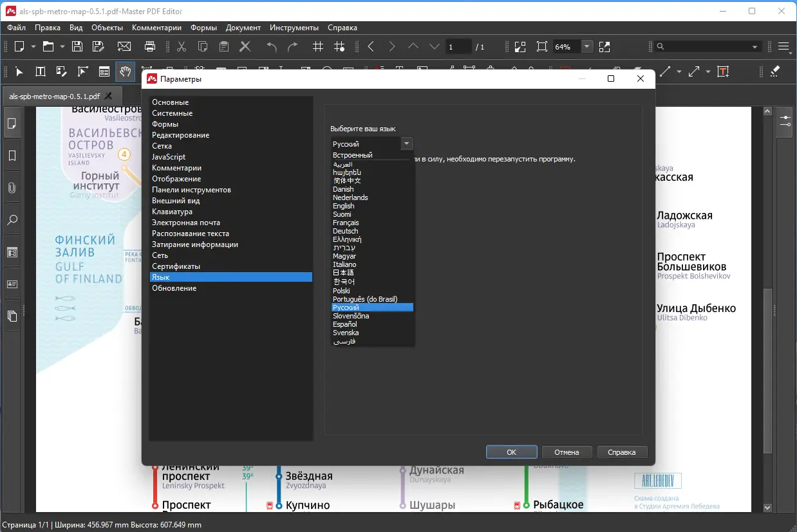The image size is (797, 532).
Task: Toggle the Object Inspector panel on right
Action: coord(785,121)
